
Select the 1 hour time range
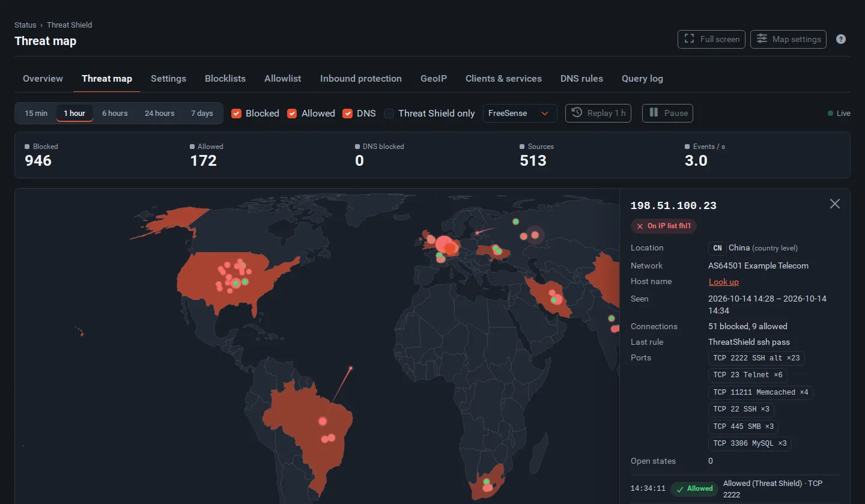74,113
